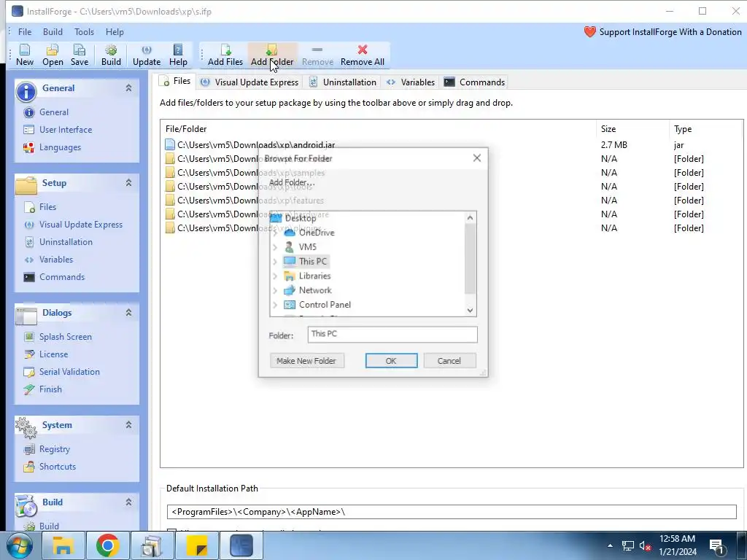Click the New project toolbar icon
Image resolution: width=747 pixels, height=560 pixels.
coord(24,55)
